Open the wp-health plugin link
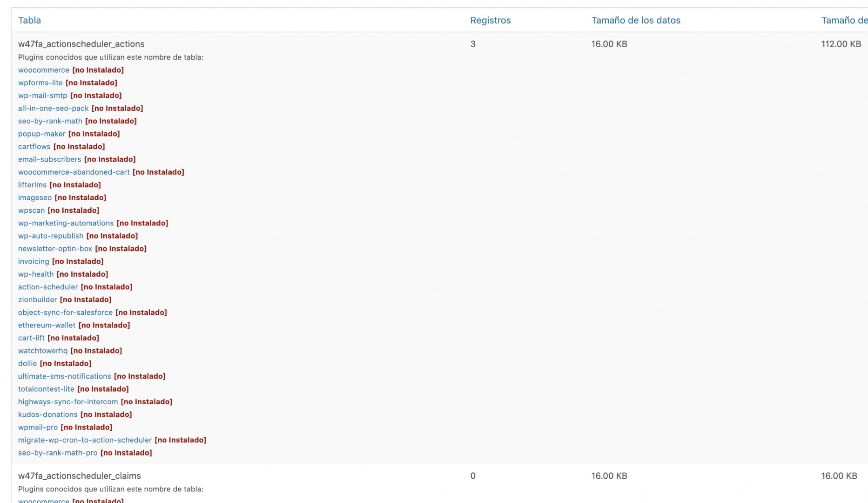This screenshot has height=503, width=868. pos(36,274)
